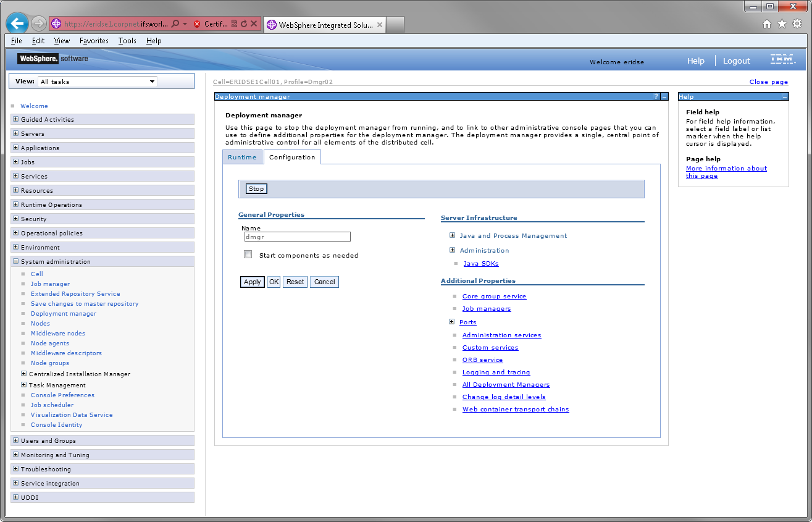Click the Apply button
The width and height of the screenshot is (812, 522).
click(252, 282)
